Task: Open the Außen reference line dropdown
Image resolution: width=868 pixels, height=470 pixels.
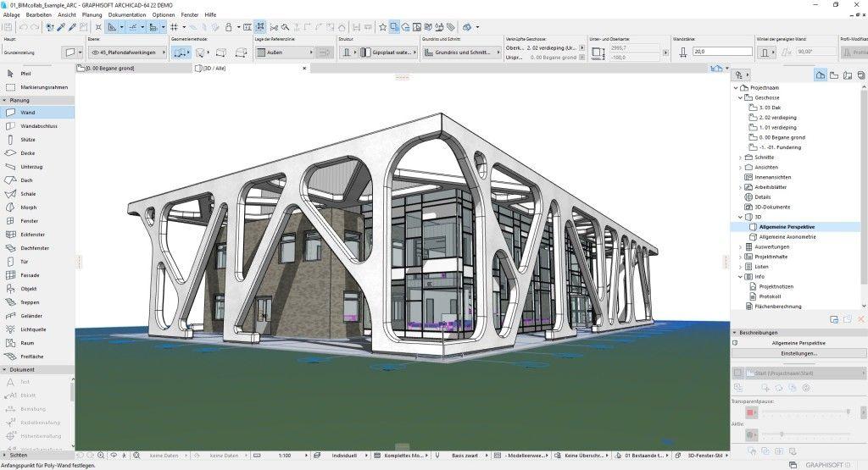Action: [x=285, y=53]
